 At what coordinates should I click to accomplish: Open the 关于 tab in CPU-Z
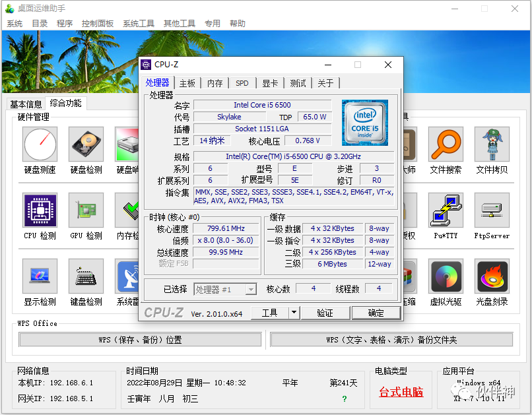tap(325, 83)
